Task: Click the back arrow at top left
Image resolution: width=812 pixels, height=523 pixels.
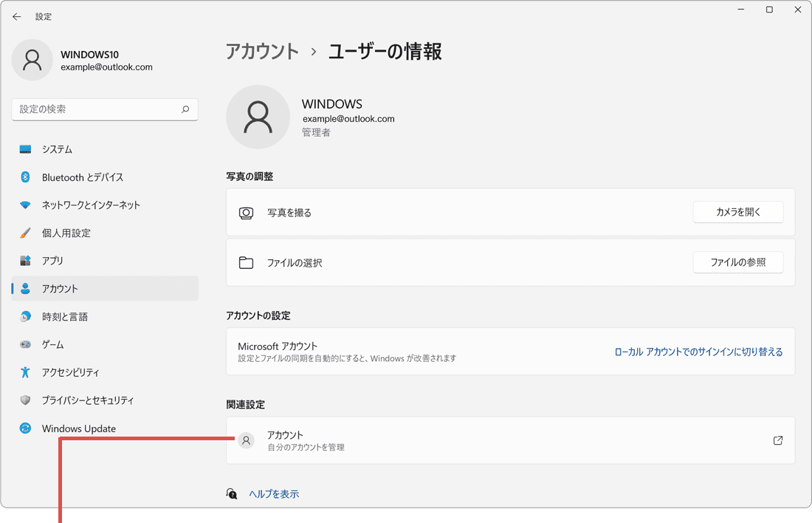Action: coord(16,16)
